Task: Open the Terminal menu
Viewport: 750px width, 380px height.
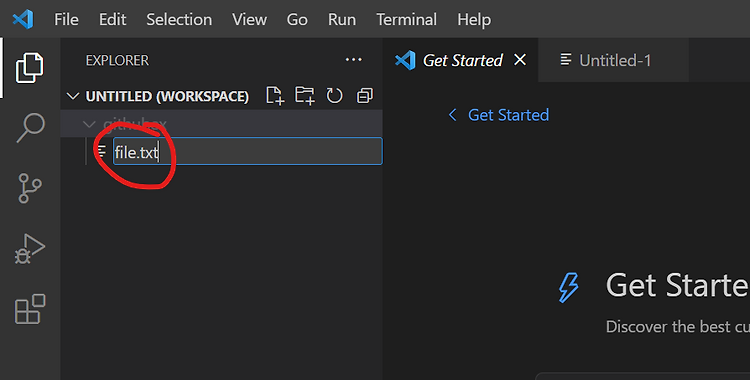Action: click(x=406, y=20)
